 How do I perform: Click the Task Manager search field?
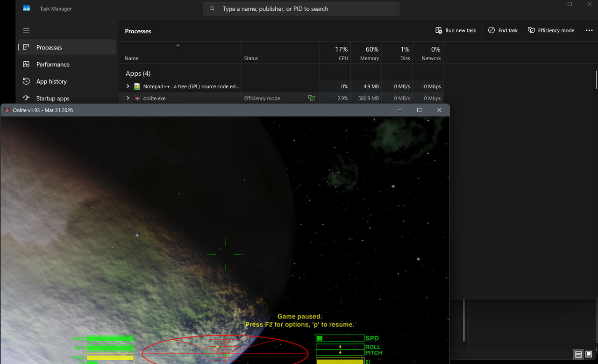[301, 9]
